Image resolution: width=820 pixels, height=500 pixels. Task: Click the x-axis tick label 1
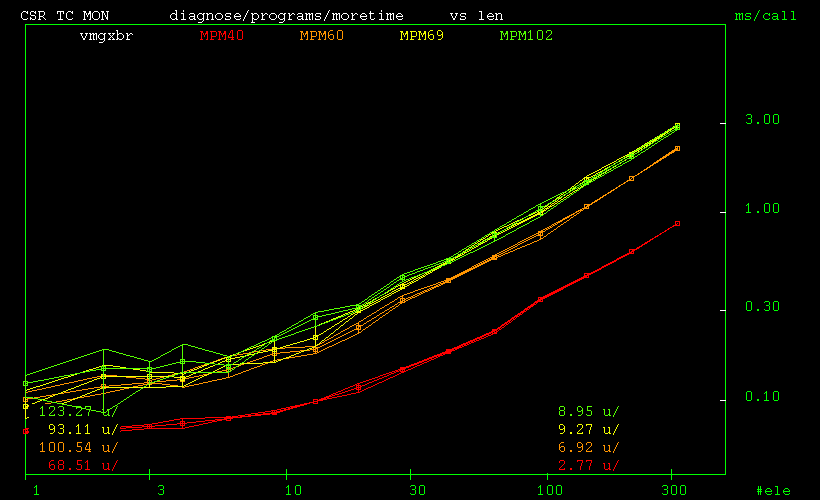[x=36, y=490]
